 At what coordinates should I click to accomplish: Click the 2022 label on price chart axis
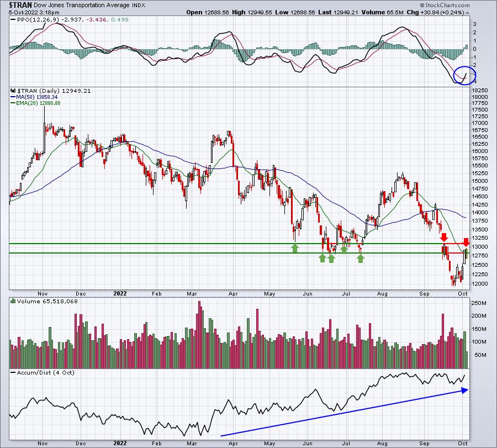[x=120, y=293]
